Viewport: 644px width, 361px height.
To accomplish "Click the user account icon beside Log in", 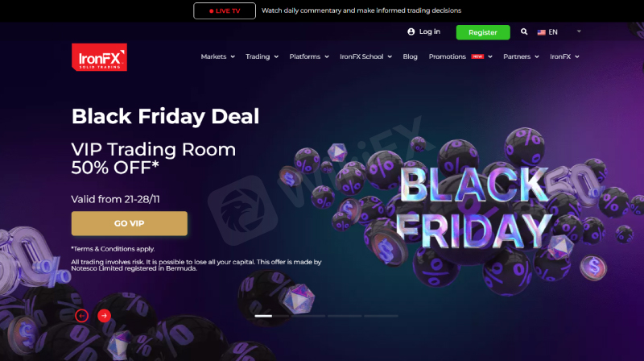I will click(411, 31).
